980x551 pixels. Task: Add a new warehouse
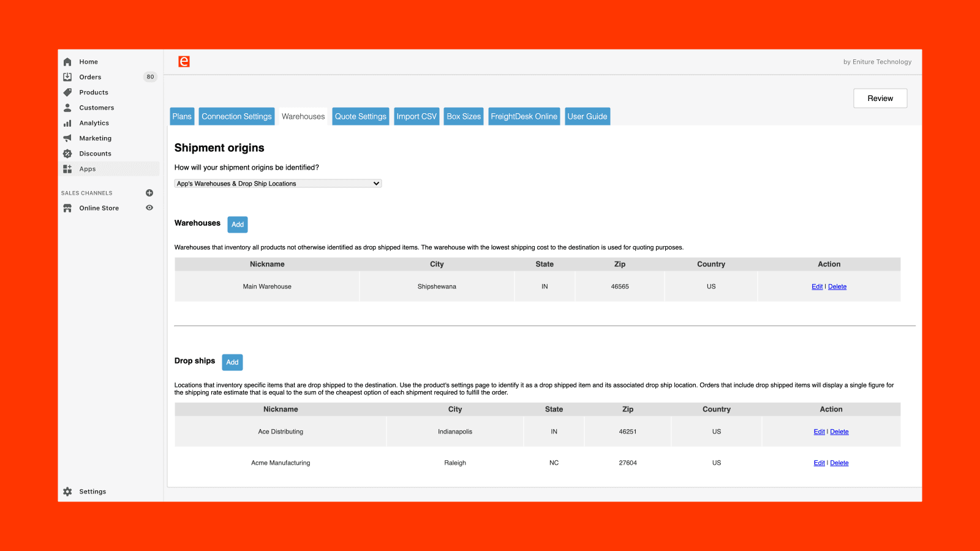(x=238, y=225)
